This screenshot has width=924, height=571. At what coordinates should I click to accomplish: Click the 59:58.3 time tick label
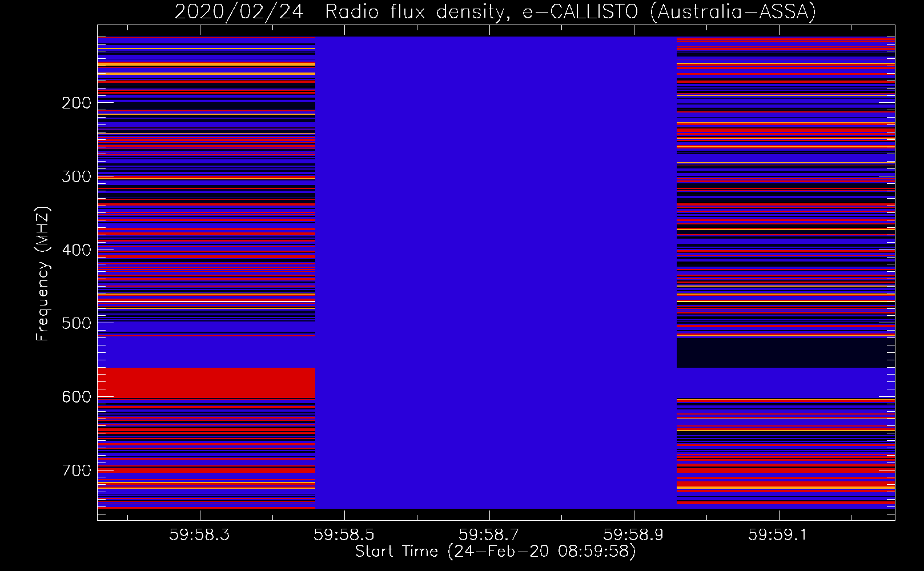[x=200, y=534]
